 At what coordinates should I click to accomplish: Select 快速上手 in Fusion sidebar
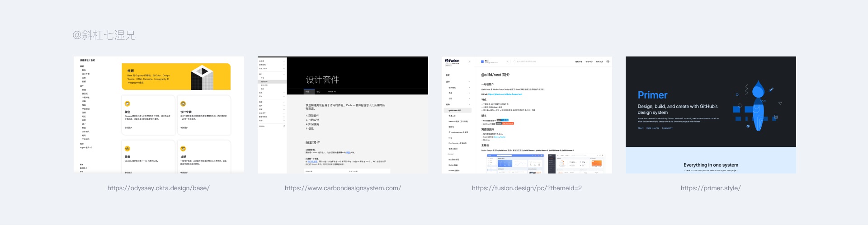click(453, 116)
